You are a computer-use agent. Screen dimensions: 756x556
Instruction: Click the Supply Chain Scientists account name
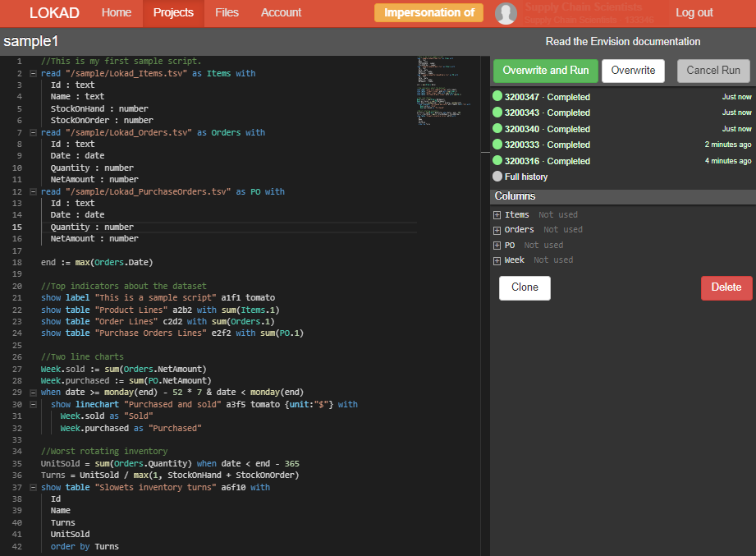click(584, 7)
